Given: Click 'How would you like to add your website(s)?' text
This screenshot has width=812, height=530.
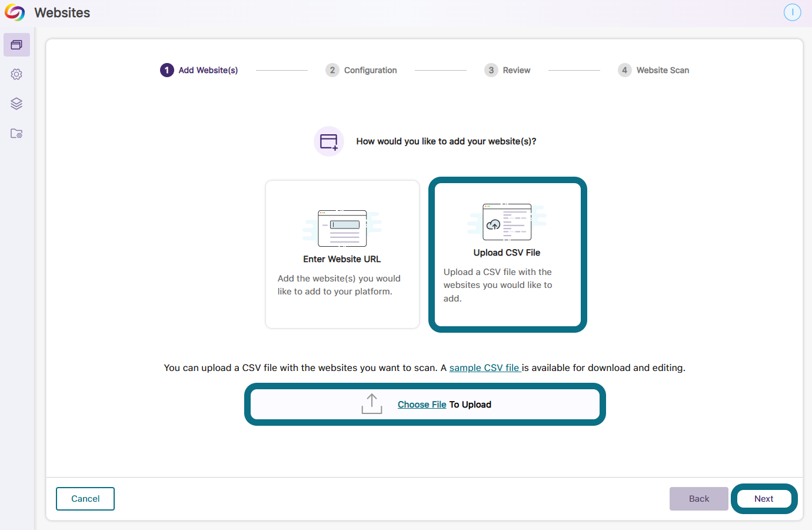Looking at the screenshot, I should point(446,141).
